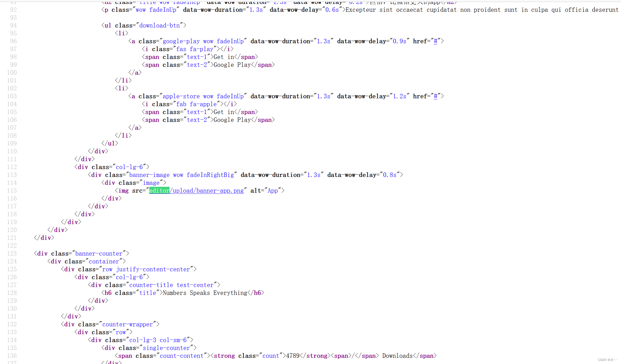Click the 'Numbers Speaks Everything' heading text
Image resolution: width=621 pixels, height=364 pixels.
pyautogui.click(x=205, y=293)
